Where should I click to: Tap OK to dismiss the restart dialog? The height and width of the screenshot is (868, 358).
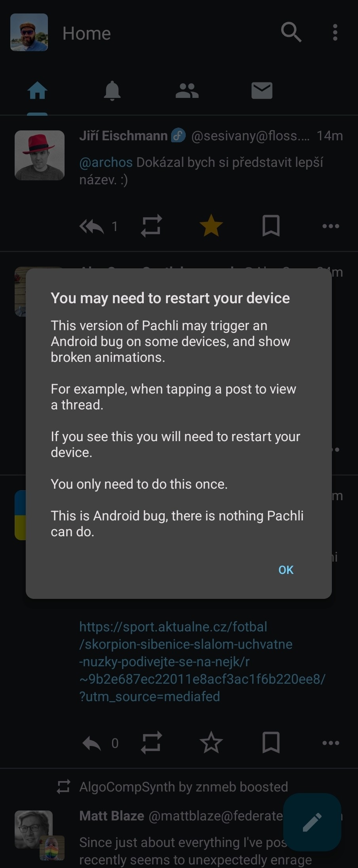(286, 570)
